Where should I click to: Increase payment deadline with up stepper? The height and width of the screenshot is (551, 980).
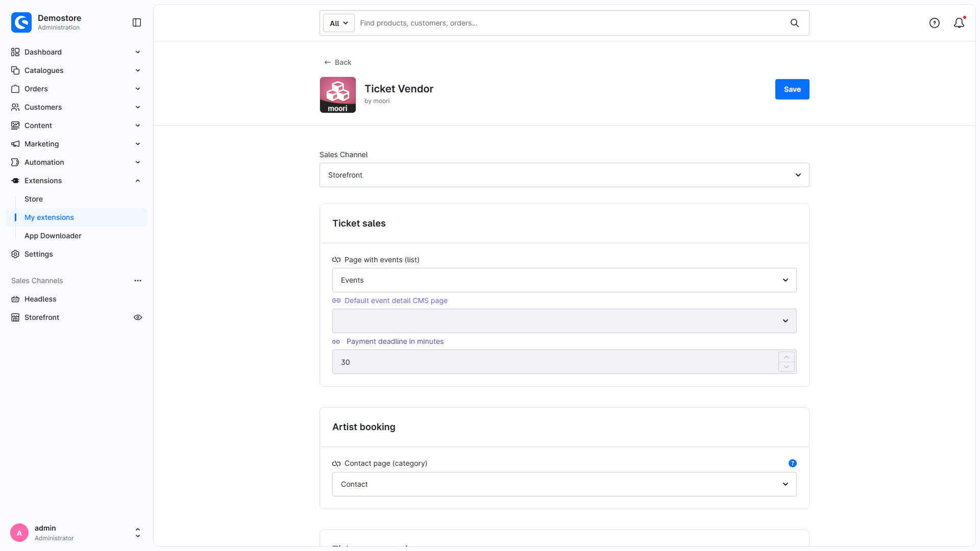coord(787,357)
